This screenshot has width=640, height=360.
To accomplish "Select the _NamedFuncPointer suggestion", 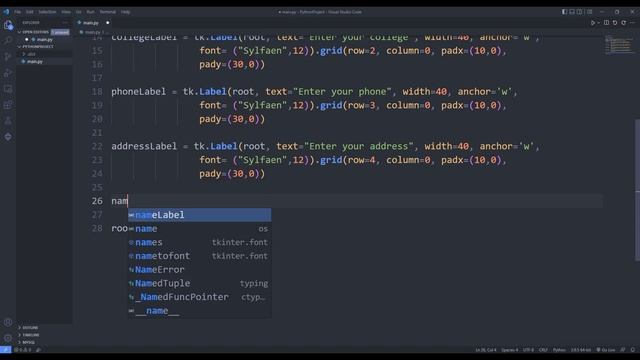I will tap(200, 297).
